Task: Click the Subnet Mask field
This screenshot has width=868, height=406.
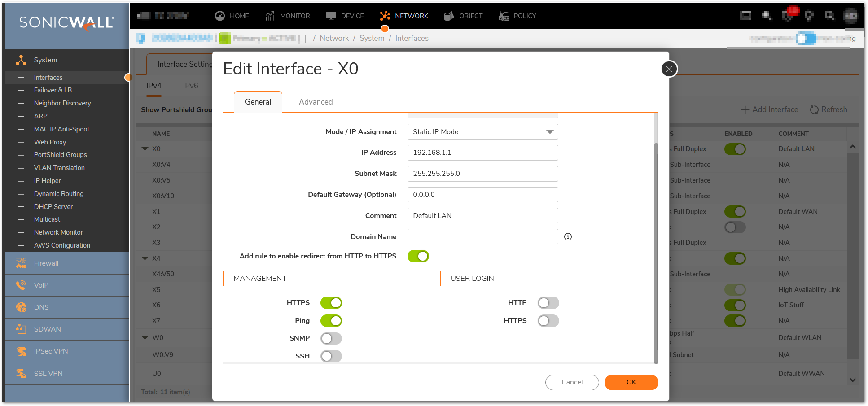Action: (483, 174)
